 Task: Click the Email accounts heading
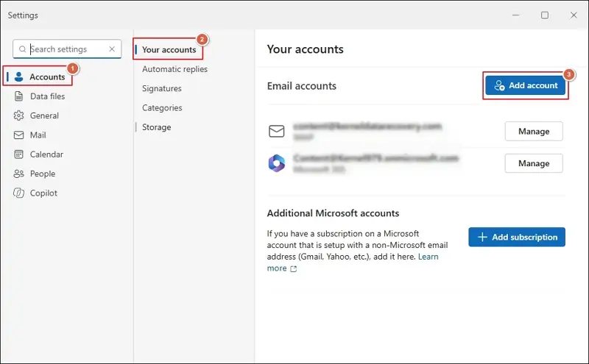click(302, 86)
